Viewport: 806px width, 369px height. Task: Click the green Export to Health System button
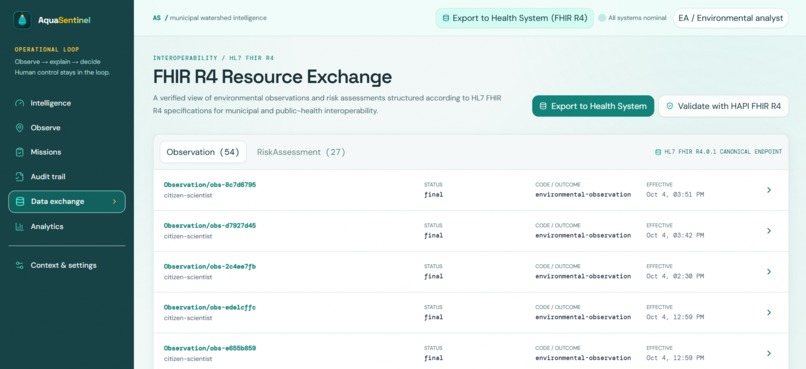click(x=593, y=106)
